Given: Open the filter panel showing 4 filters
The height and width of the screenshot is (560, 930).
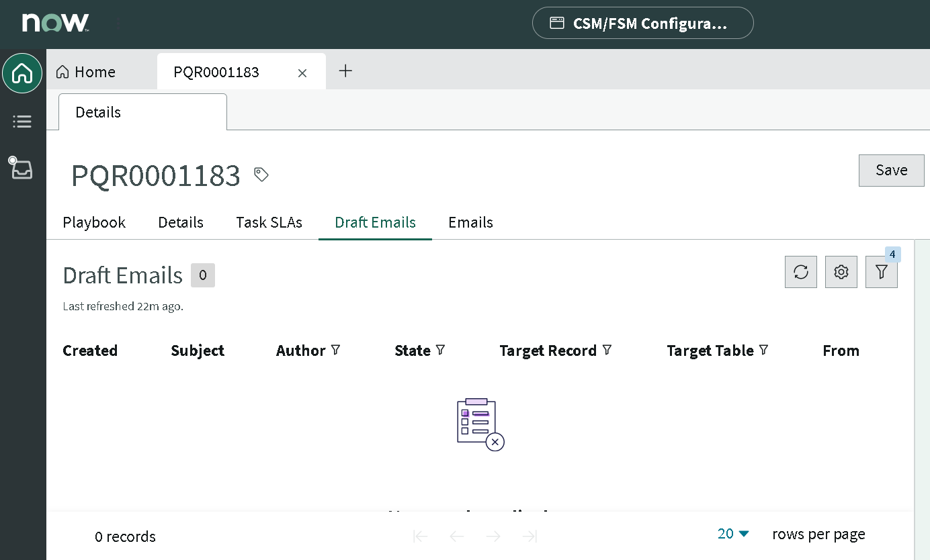Looking at the screenshot, I should (x=881, y=271).
